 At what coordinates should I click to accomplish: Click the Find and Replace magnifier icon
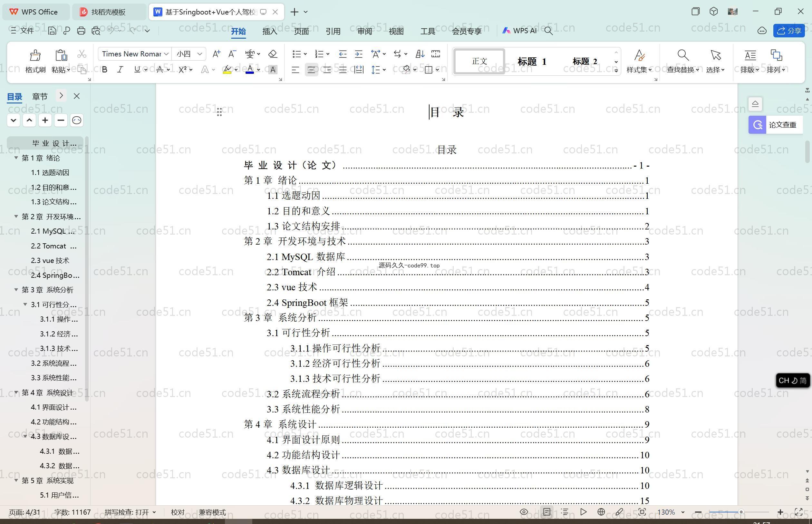(683, 55)
